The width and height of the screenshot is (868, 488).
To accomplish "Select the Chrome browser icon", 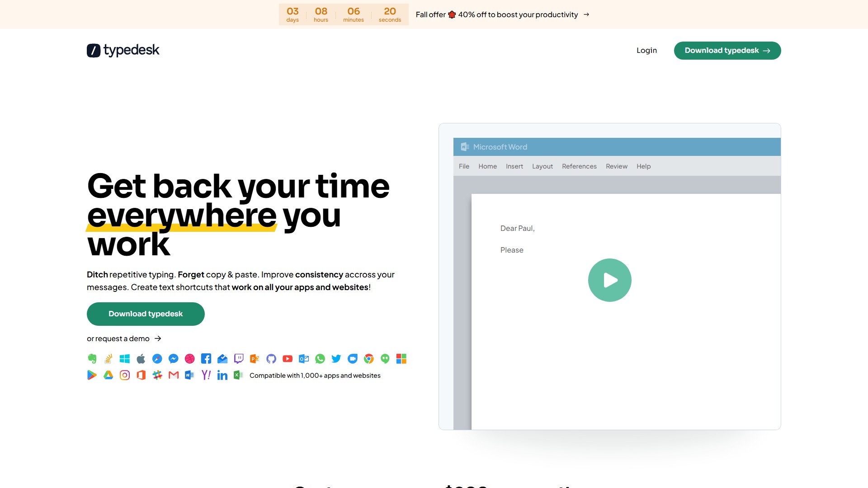I will click(x=369, y=359).
